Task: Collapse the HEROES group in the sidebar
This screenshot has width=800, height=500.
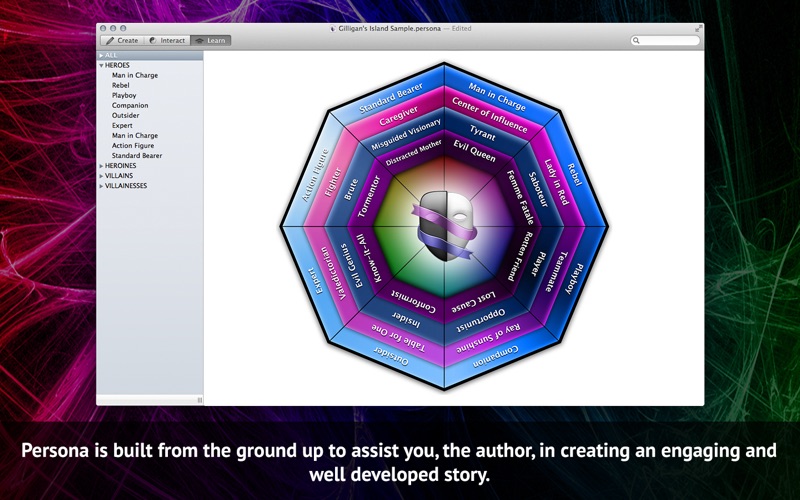Action: 101,65
